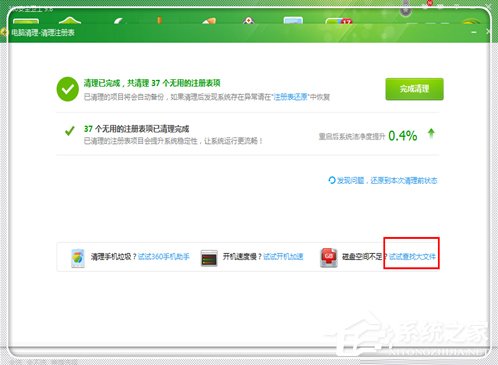
Task: Click the green up arrow next to 0.4%
Action: click(431, 134)
